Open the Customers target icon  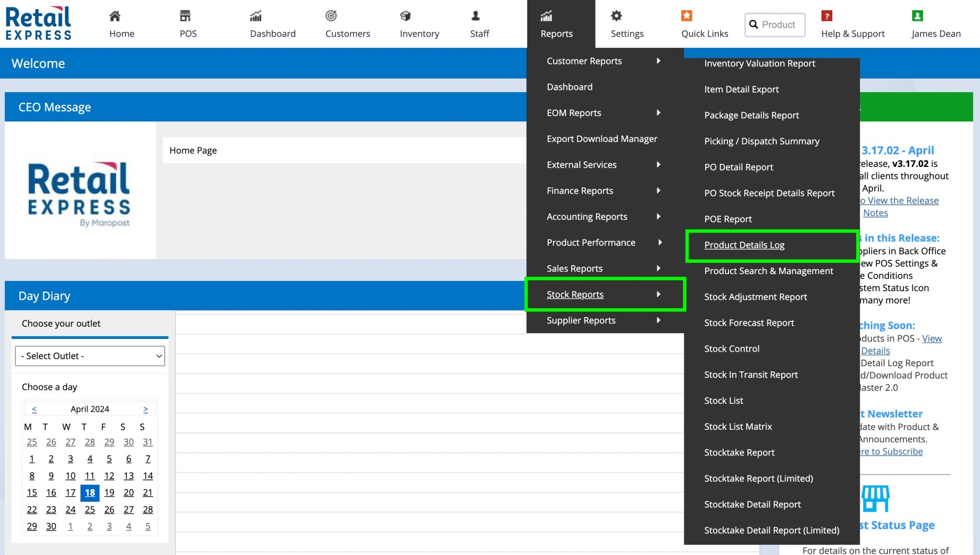(331, 16)
